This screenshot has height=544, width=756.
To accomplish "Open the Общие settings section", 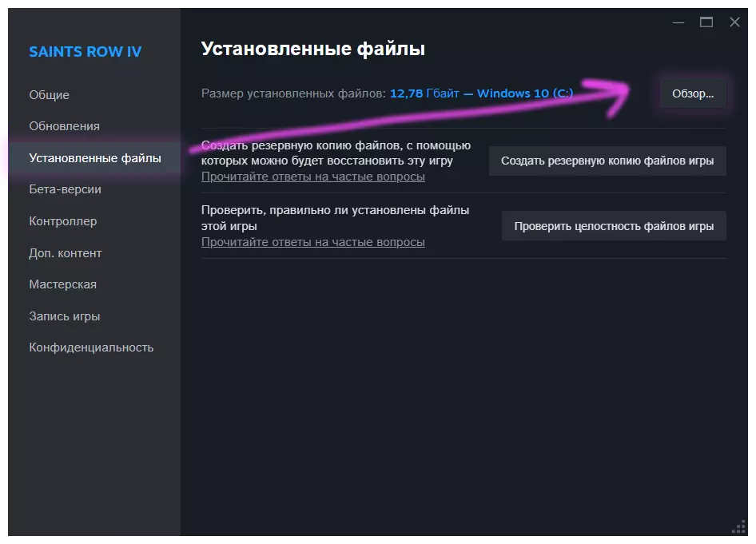I will click(x=50, y=95).
